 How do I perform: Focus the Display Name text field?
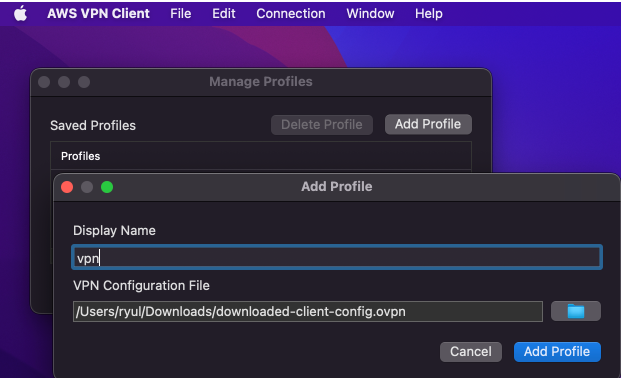[x=337, y=258]
